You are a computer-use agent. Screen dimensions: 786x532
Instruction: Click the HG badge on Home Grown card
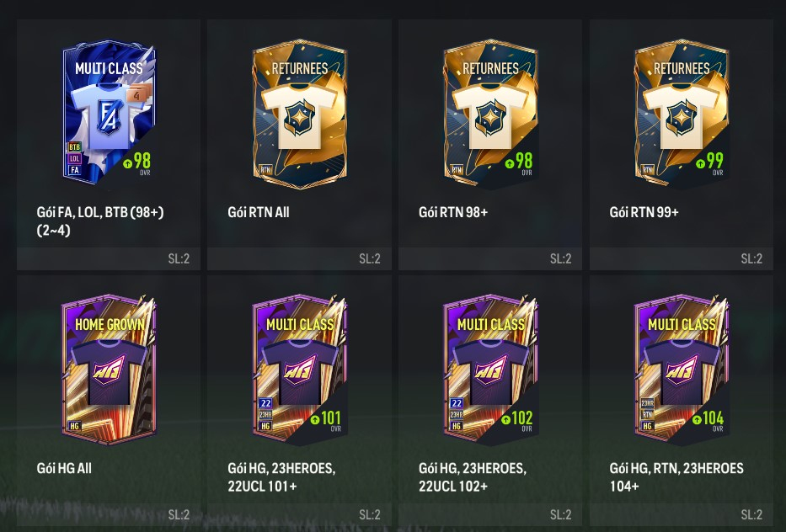pyautogui.click(x=74, y=426)
